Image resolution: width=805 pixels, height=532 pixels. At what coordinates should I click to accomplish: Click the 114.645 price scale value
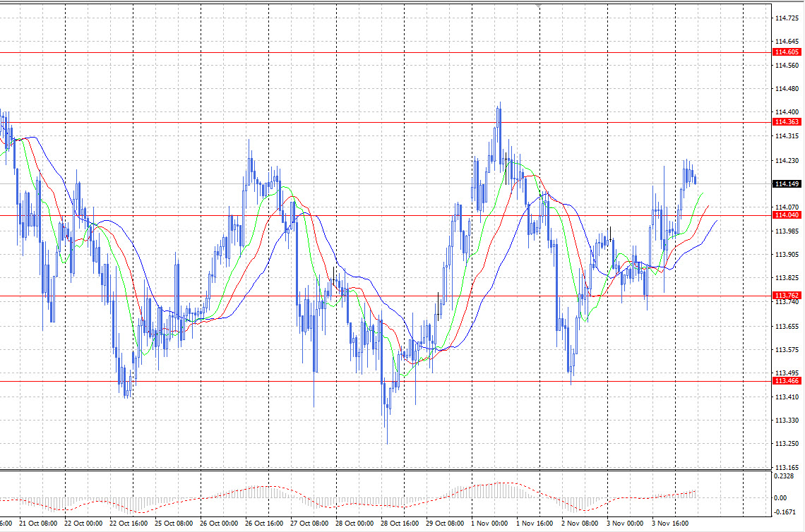pos(787,42)
